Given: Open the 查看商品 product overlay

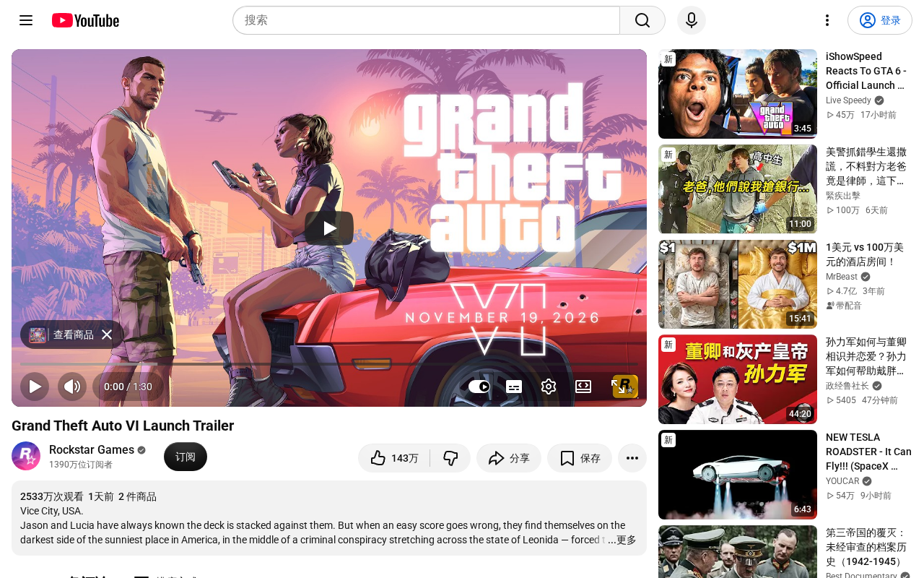Looking at the screenshot, I should click(x=62, y=335).
